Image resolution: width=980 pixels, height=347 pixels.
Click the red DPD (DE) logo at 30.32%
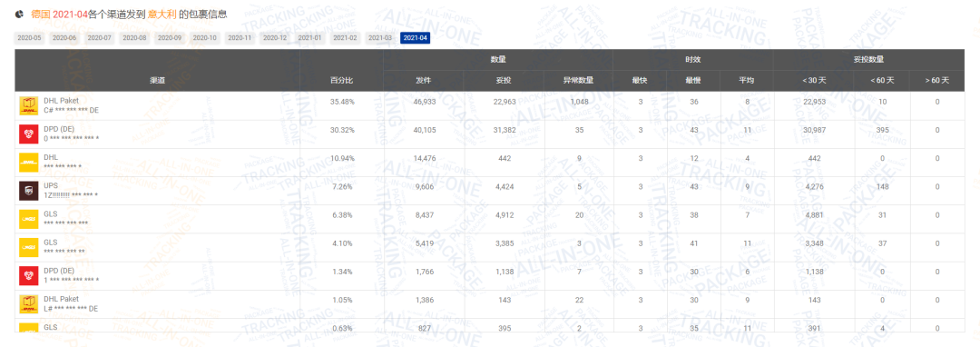[x=29, y=134]
